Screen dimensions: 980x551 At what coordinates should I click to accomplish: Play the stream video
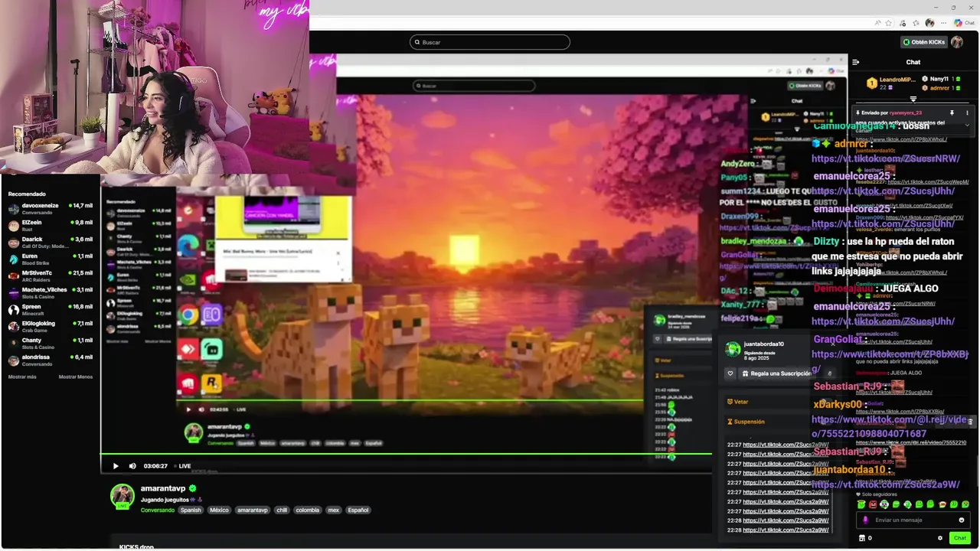coord(116,466)
